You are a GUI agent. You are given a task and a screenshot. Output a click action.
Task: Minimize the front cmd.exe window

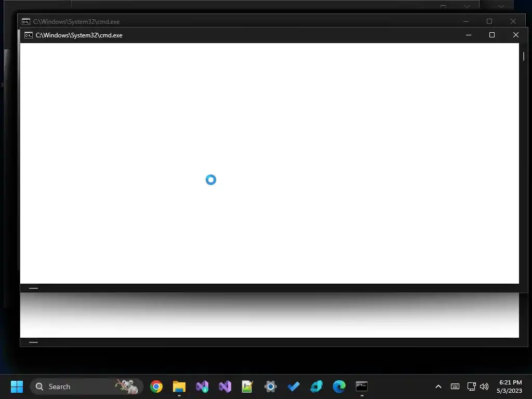pyautogui.click(x=469, y=35)
